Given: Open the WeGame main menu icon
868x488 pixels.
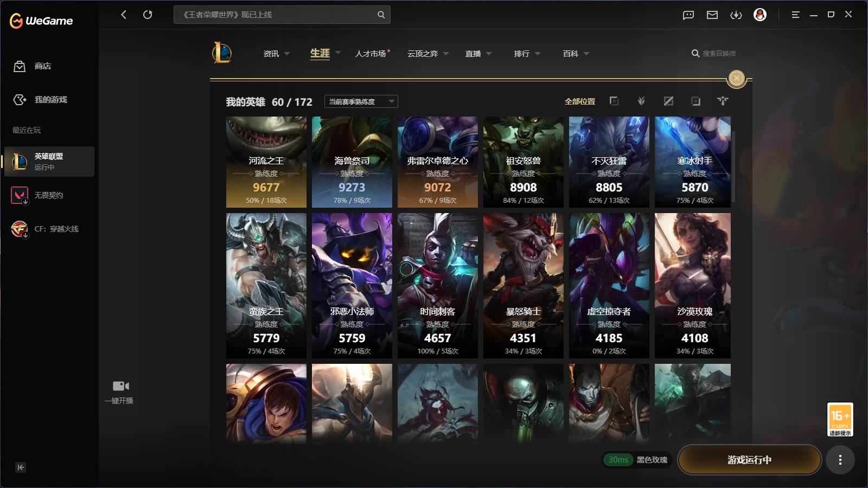Looking at the screenshot, I should tap(795, 15).
